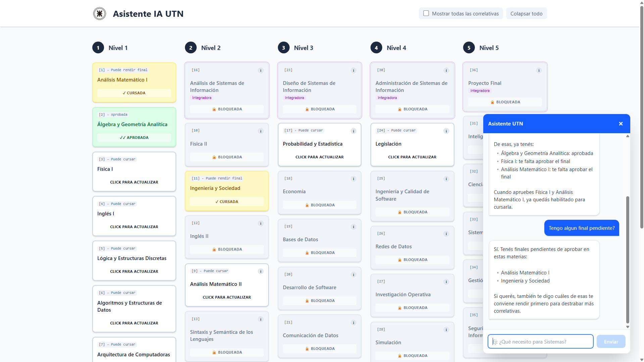This screenshot has width=644, height=362.
Task: Open info icon for Administración de Sistemas de Información
Action: pos(446,70)
